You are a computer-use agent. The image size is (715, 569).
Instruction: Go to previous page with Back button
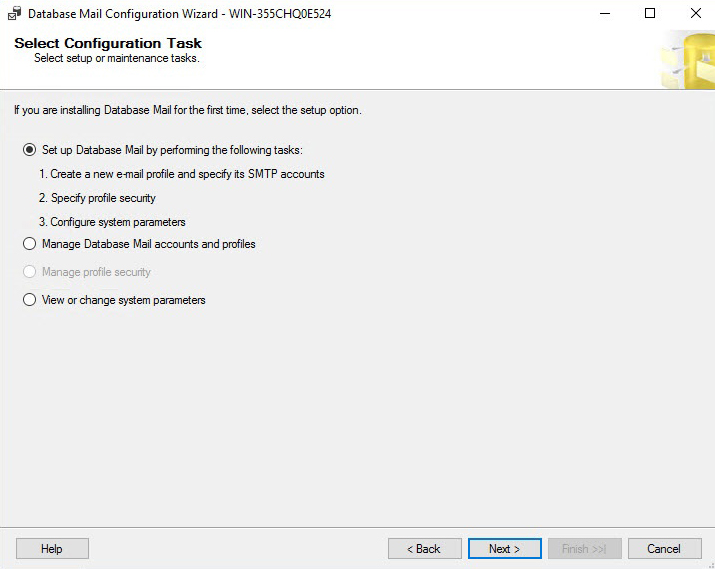pos(425,548)
